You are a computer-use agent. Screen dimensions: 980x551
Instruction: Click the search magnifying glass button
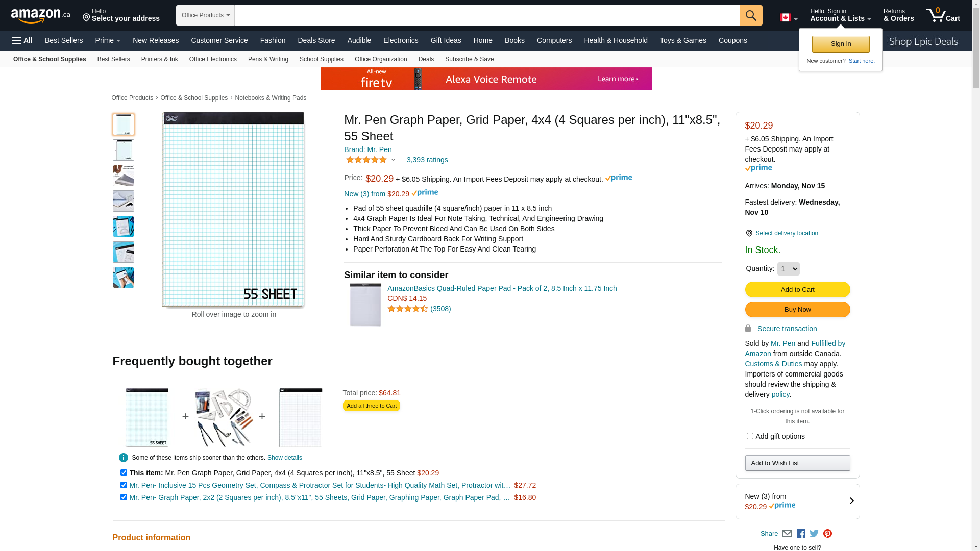pyautogui.click(x=750, y=15)
